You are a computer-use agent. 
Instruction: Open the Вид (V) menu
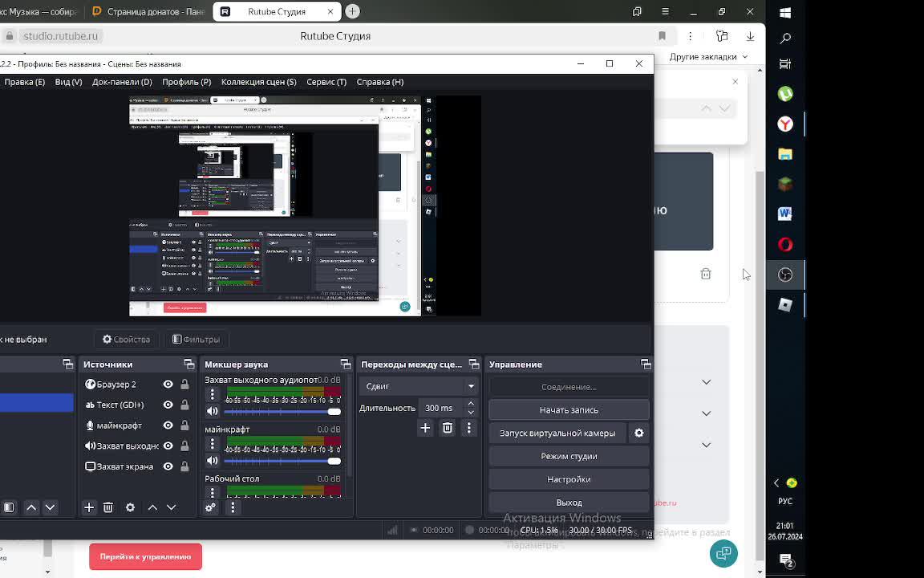coord(68,82)
